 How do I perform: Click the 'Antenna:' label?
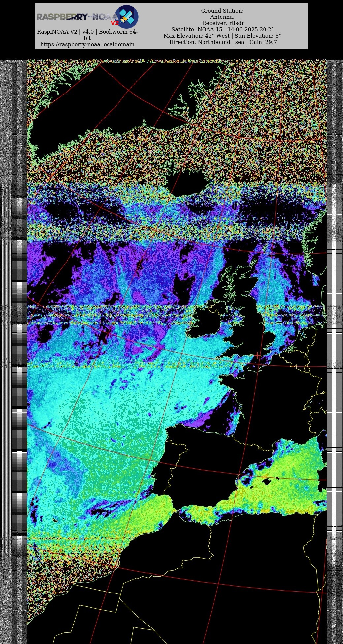222,17
